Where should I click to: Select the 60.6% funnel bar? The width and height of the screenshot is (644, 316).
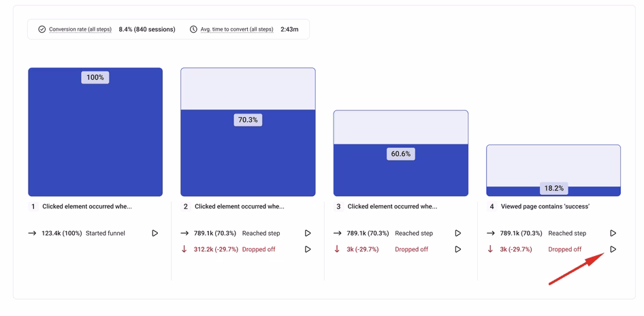pos(401,170)
